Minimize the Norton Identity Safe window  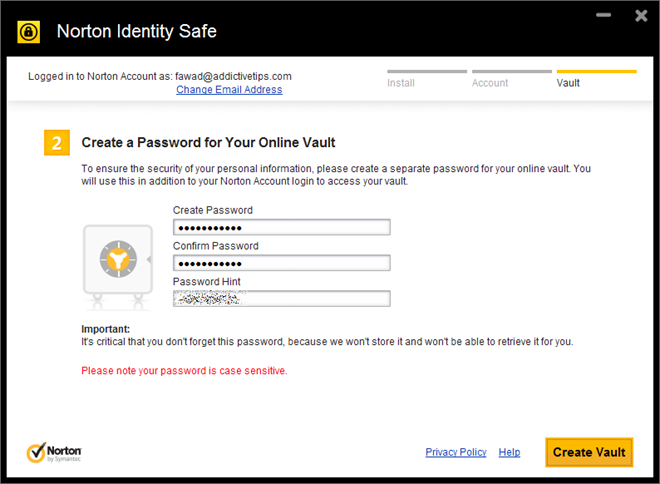tap(603, 15)
